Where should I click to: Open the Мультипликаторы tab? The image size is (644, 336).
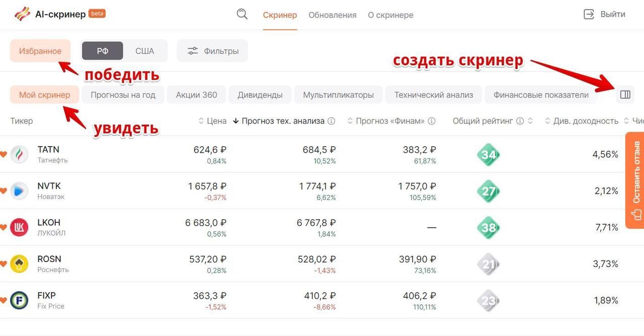tap(339, 95)
